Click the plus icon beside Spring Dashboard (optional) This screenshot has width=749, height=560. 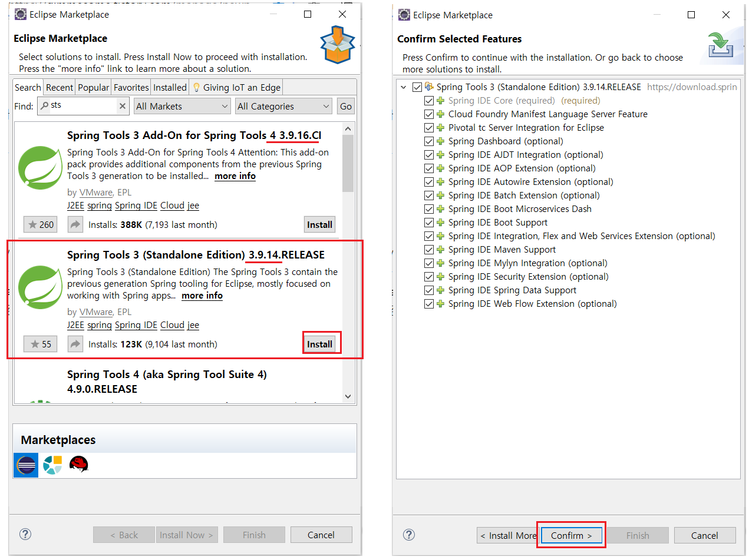[440, 141]
